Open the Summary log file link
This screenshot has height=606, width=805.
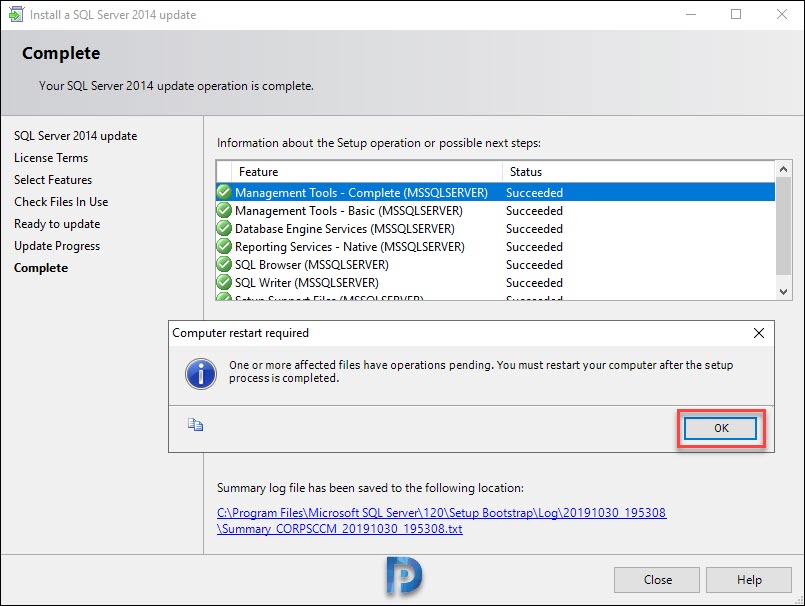coord(442,521)
